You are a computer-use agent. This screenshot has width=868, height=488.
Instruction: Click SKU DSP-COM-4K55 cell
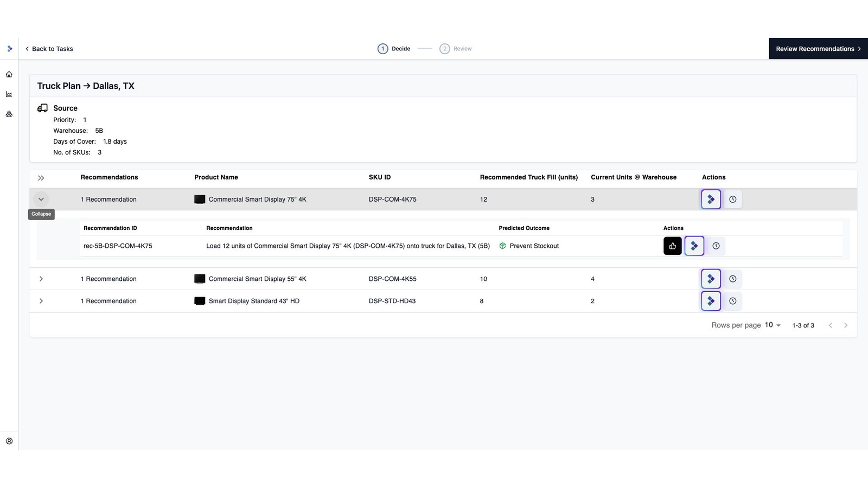click(393, 279)
